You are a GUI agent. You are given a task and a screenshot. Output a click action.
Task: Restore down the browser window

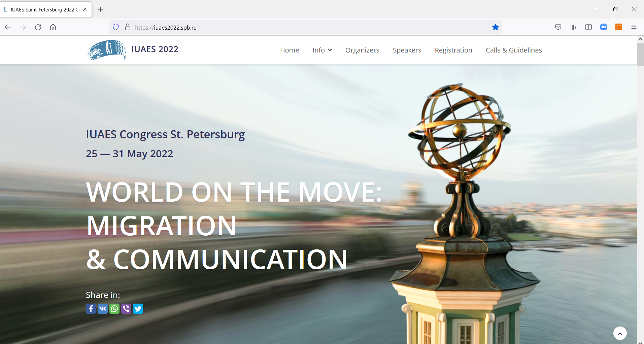tap(615, 9)
